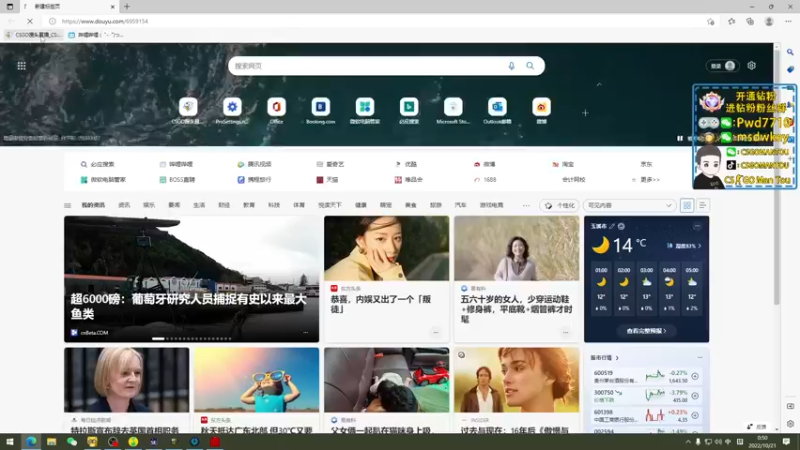Image resolution: width=800 pixels, height=450 pixels.
Task: Open the news feed hamburger menu
Action: click(x=67, y=205)
